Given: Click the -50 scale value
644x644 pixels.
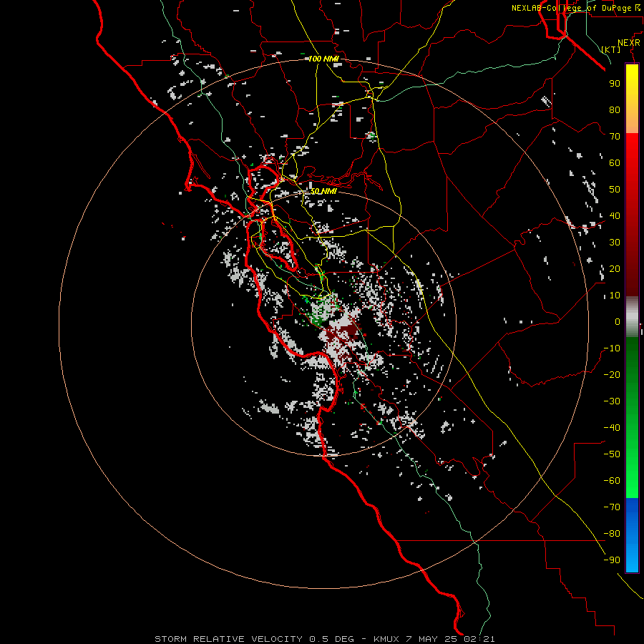Looking at the screenshot, I should click(612, 454).
